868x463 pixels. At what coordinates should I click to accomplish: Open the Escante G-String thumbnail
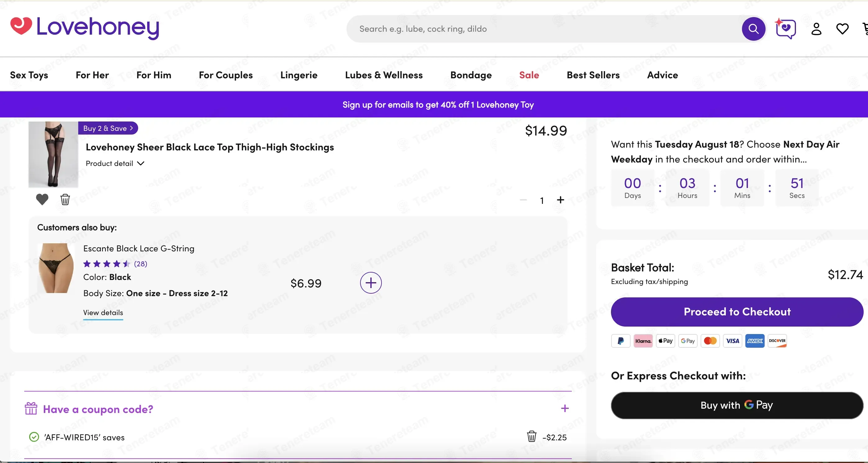[56, 268]
